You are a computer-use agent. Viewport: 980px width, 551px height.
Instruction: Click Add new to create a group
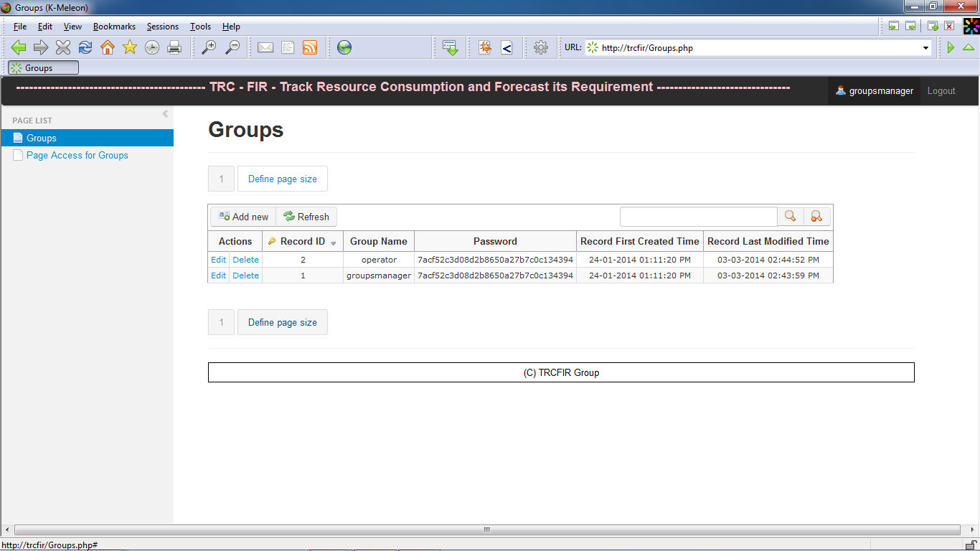point(242,216)
